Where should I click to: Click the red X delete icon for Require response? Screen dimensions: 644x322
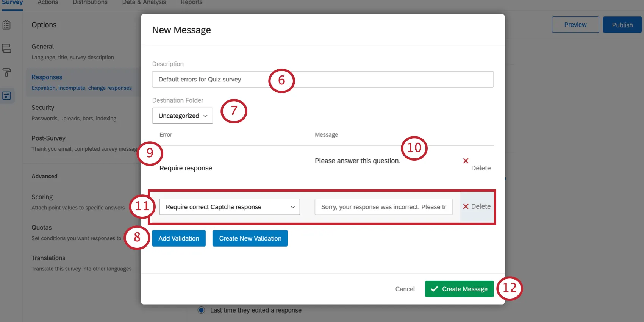pyautogui.click(x=466, y=161)
